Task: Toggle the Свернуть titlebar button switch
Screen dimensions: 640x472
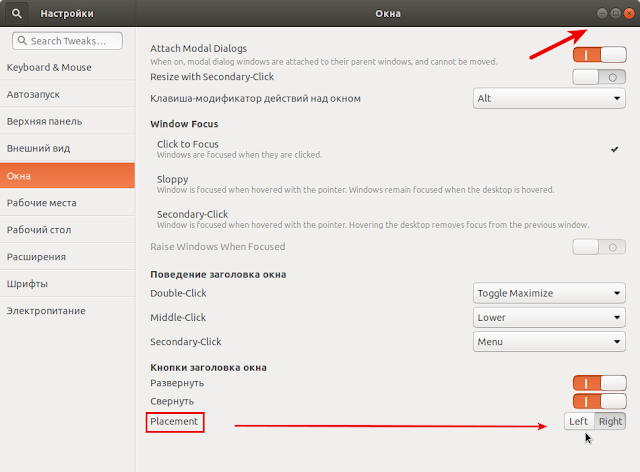Action: [x=599, y=401]
